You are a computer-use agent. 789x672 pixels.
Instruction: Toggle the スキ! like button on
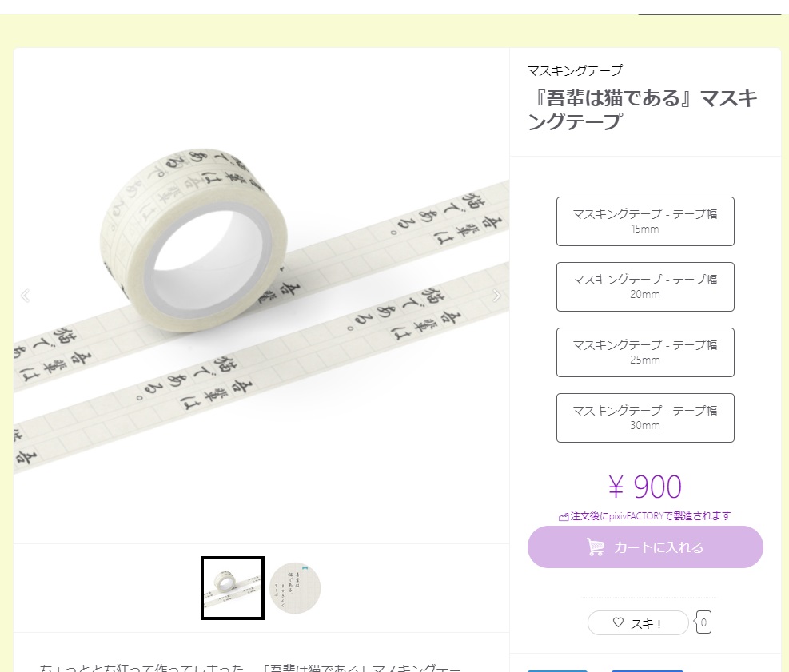(637, 622)
